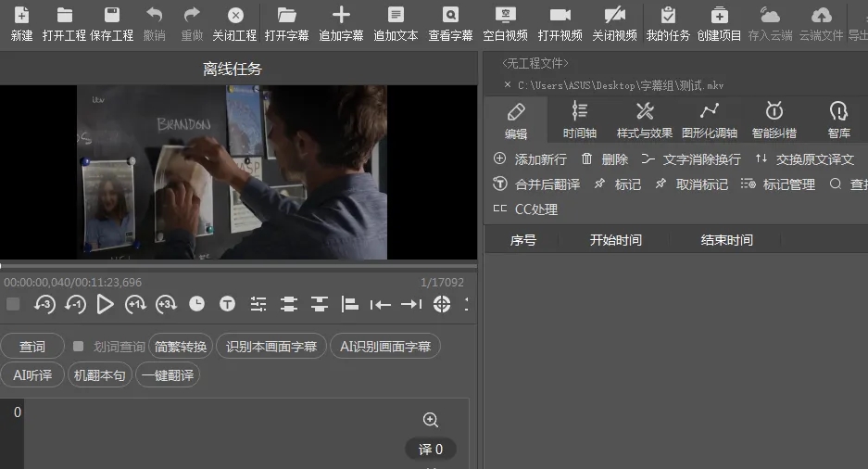Image resolution: width=868 pixels, height=469 pixels.
Task: Click the clock icon in playback bar
Action: [196, 304]
